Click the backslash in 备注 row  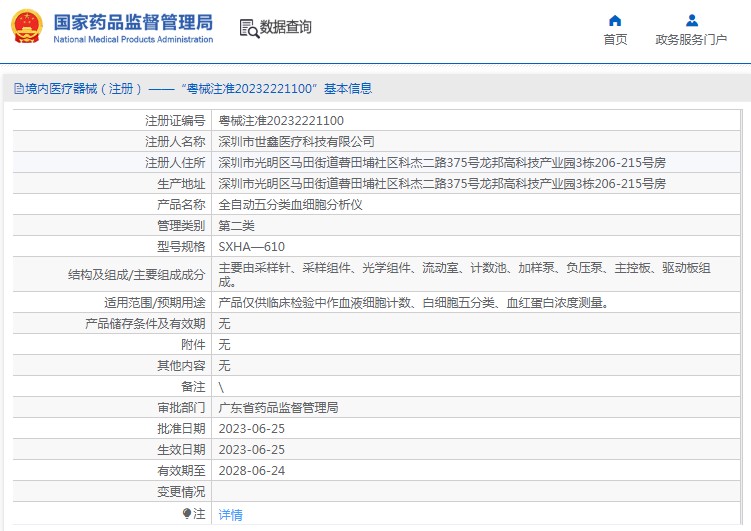[x=221, y=387]
